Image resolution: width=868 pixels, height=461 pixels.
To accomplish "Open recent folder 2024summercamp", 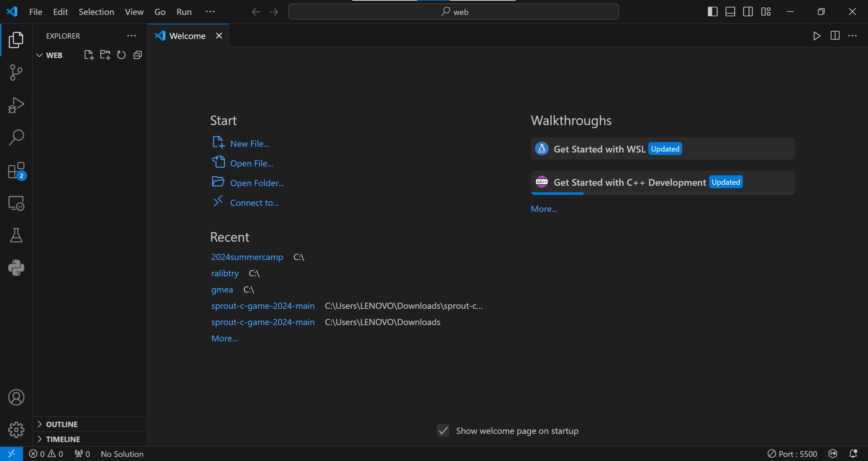I will [247, 257].
